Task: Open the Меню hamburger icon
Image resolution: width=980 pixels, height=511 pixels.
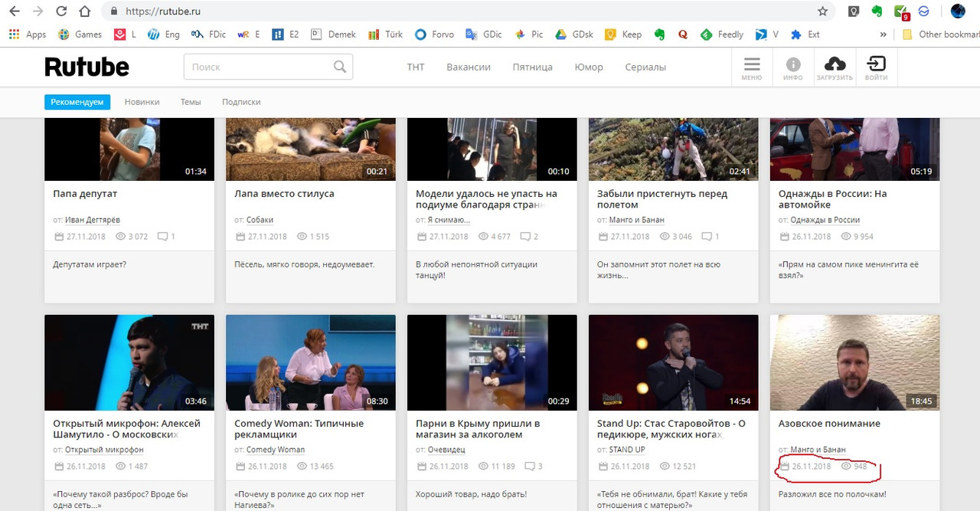Action: coord(752,68)
